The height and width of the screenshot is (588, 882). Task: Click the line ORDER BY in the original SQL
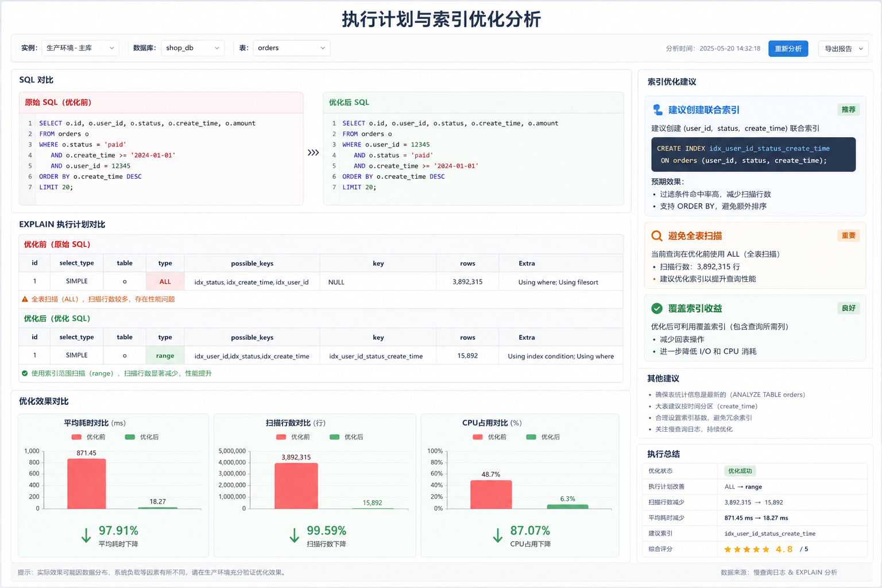tap(90, 176)
